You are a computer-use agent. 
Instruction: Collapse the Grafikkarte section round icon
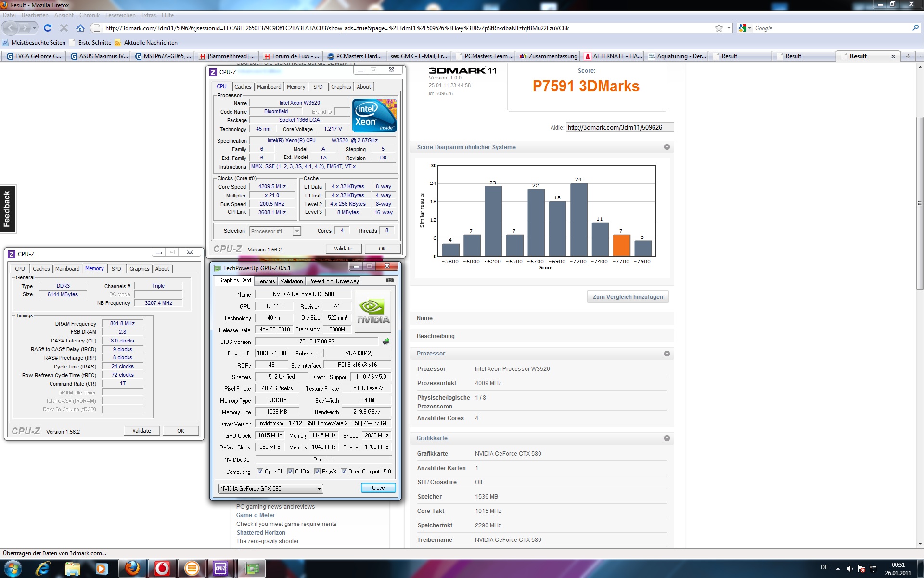tap(667, 438)
